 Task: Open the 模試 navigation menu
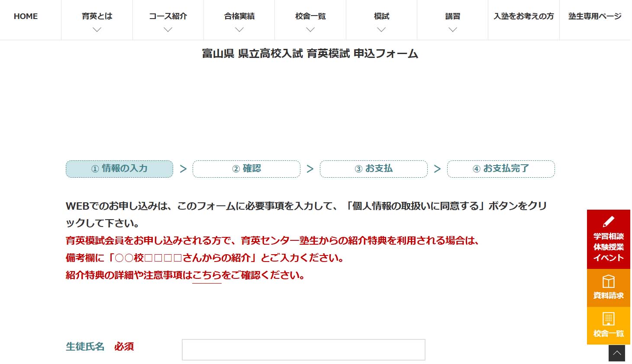pos(381,16)
